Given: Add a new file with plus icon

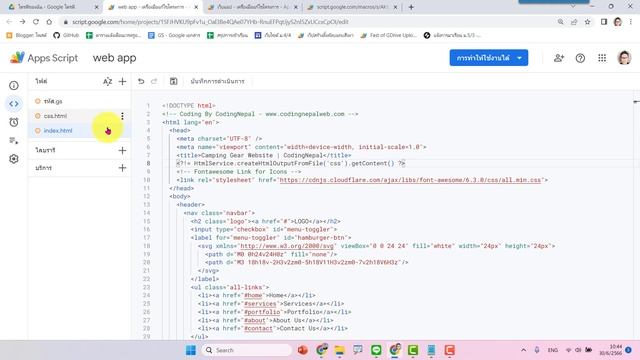Looking at the screenshot, I should (x=122, y=81).
